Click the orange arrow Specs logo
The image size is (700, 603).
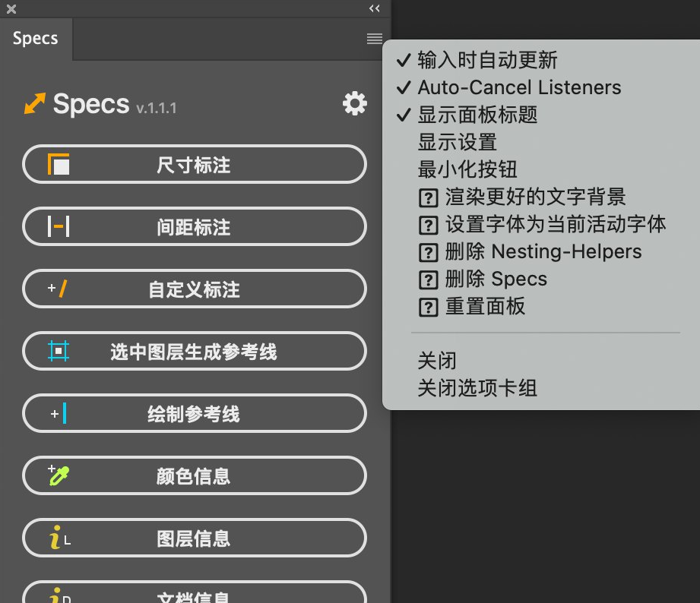35,103
